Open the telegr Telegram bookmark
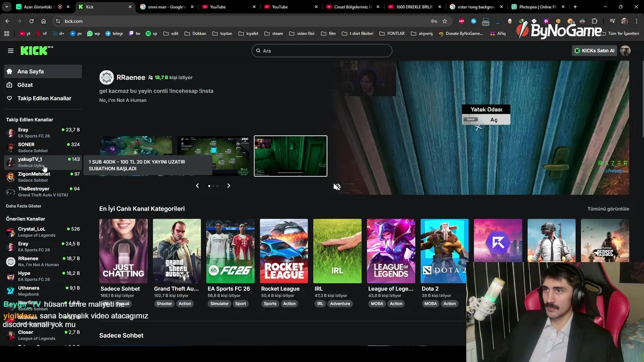The image size is (644, 362). click(x=114, y=34)
